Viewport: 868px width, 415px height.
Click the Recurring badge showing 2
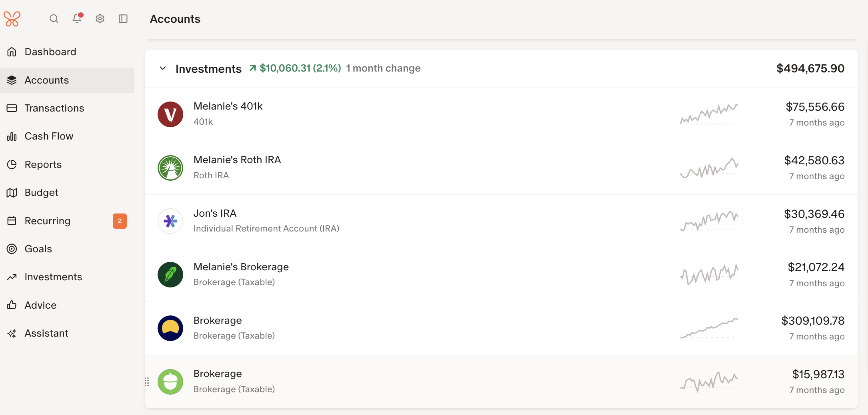coord(120,221)
